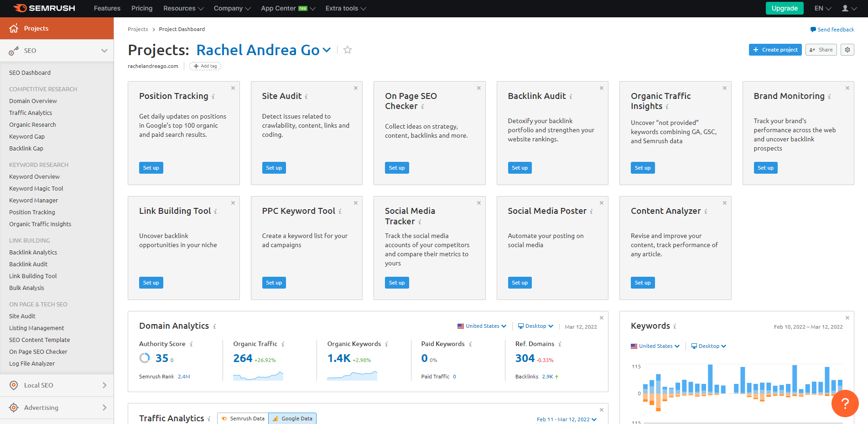Click the Create project button
Screen dimensions: 868x424
click(x=775, y=50)
